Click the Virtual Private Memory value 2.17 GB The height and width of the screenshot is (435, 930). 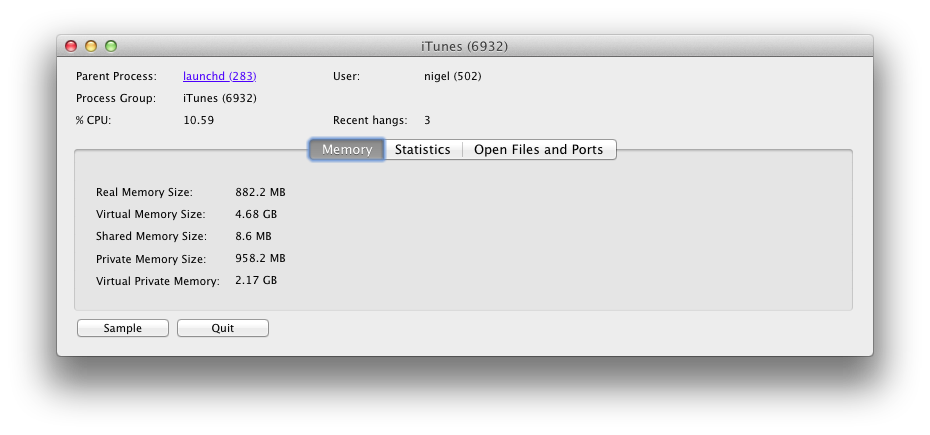[x=256, y=280]
